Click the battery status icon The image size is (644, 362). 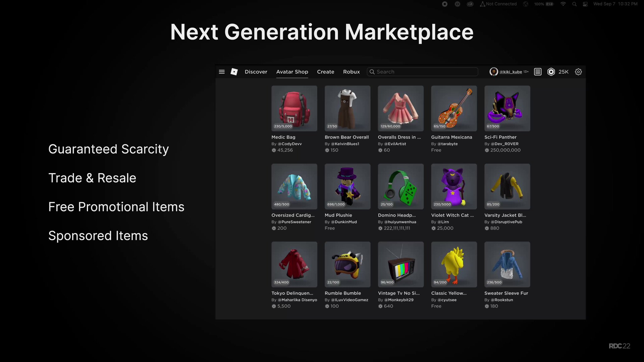point(549,4)
